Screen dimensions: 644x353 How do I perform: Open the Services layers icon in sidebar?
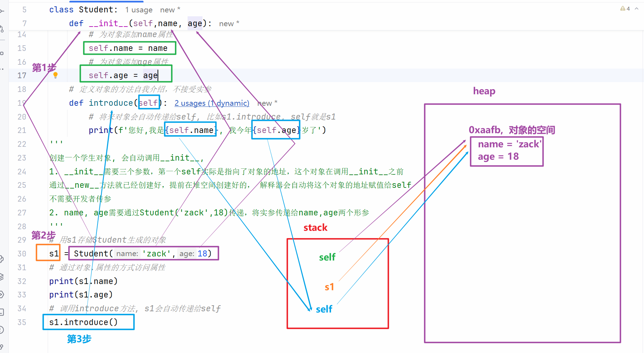1,277
